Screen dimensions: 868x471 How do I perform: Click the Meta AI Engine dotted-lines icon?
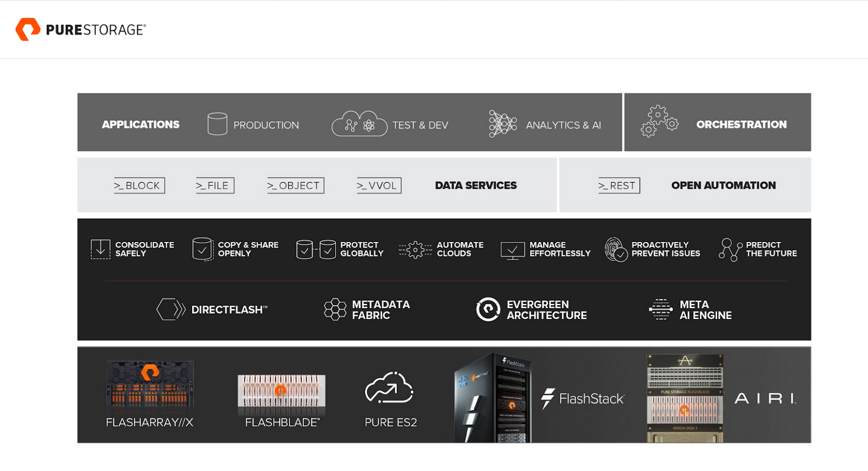click(x=661, y=309)
